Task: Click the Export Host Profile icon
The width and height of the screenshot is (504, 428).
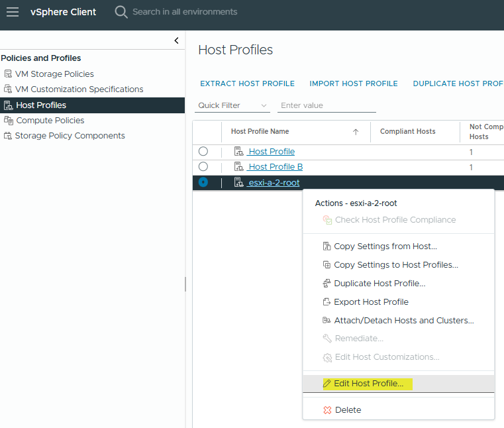Action: point(327,302)
